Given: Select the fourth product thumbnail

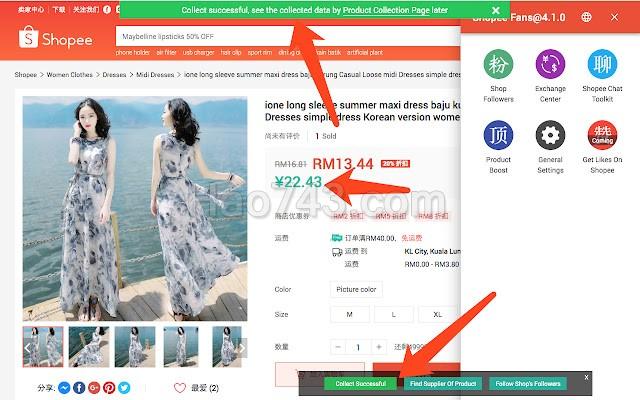Looking at the screenshot, I should pyautogui.click(x=181, y=347).
